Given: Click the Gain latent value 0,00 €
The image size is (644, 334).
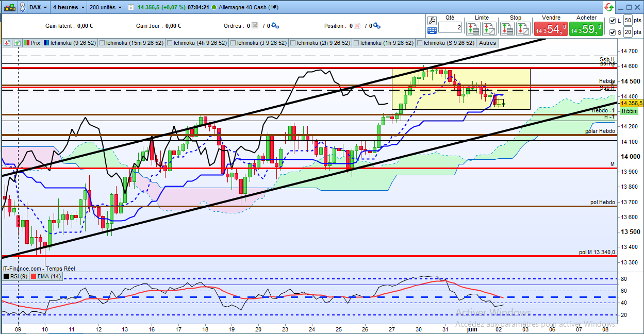Looking at the screenshot, I should pyautogui.click(x=85, y=26).
